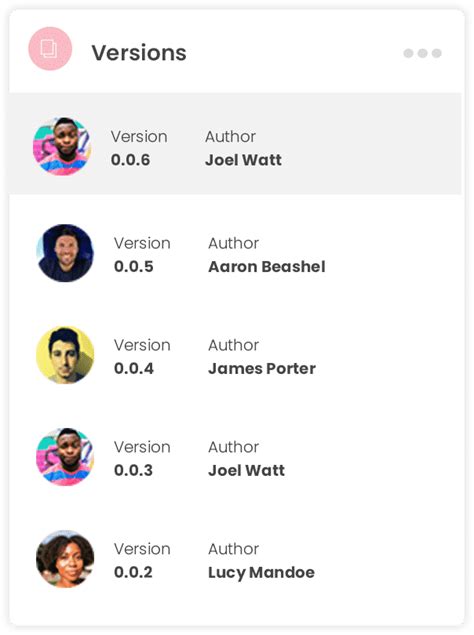Click author name James Porter

tap(262, 369)
